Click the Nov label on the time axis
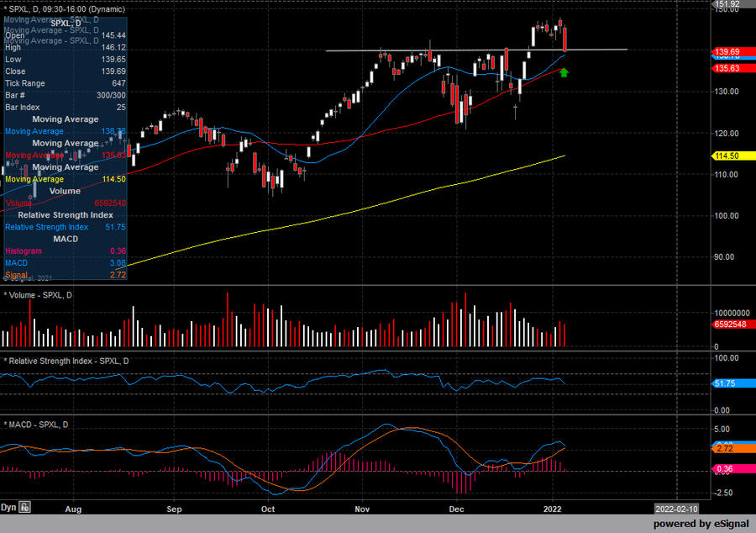The width and height of the screenshot is (756, 533). point(362,509)
